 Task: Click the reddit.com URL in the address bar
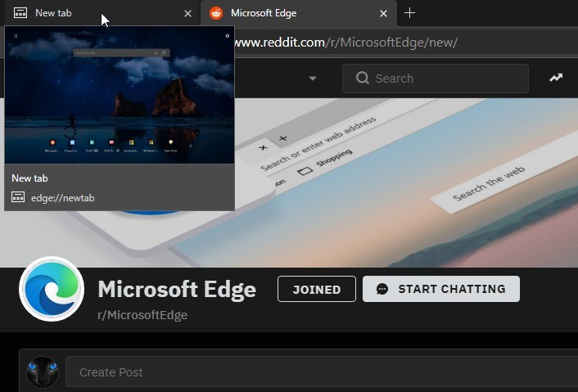point(345,43)
